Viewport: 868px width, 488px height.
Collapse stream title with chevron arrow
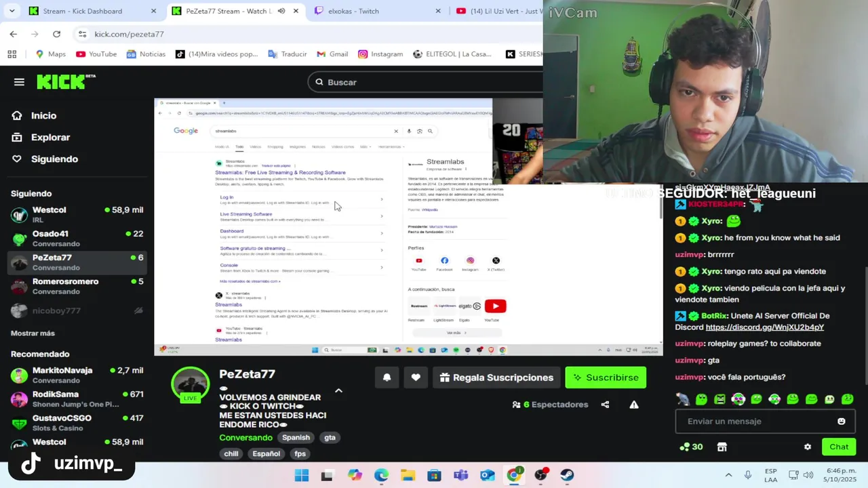click(338, 391)
